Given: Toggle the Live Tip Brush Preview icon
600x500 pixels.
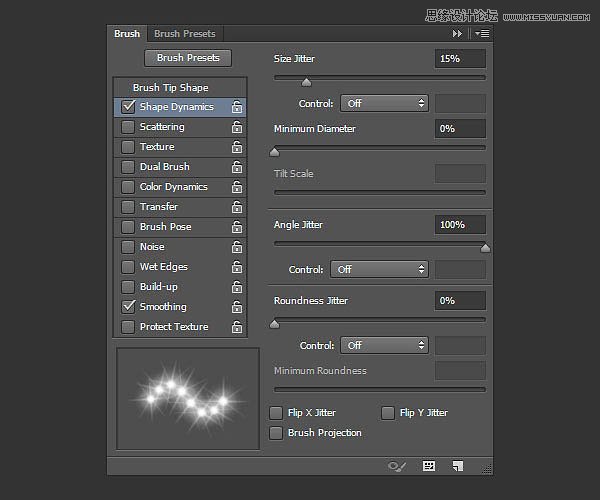Looking at the screenshot, I should [x=397, y=466].
